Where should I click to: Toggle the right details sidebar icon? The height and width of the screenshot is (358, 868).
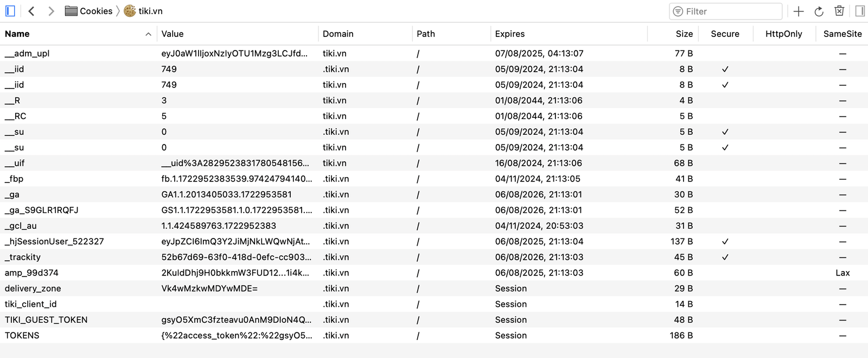[x=860, y=11]
